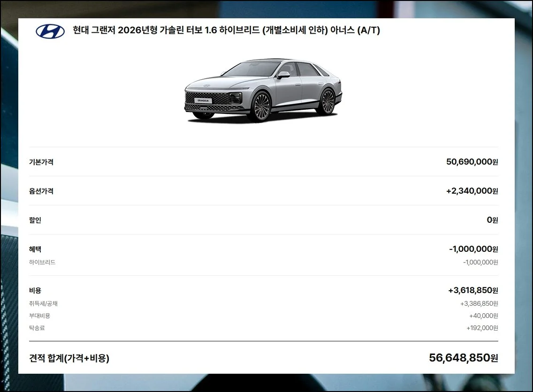Click the 견적 합계(가격+비용) label
533x392 pixels.
69,359
